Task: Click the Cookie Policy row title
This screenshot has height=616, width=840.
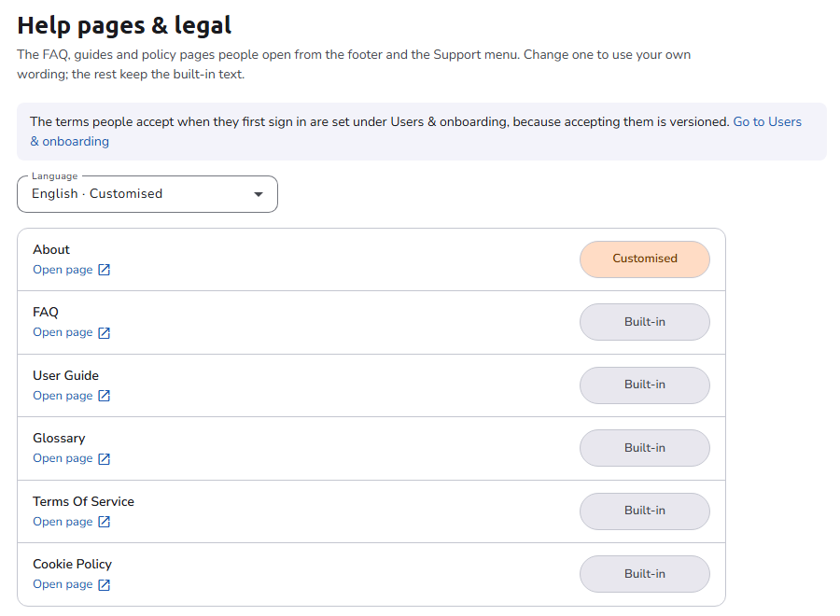Action: [72, 564]
